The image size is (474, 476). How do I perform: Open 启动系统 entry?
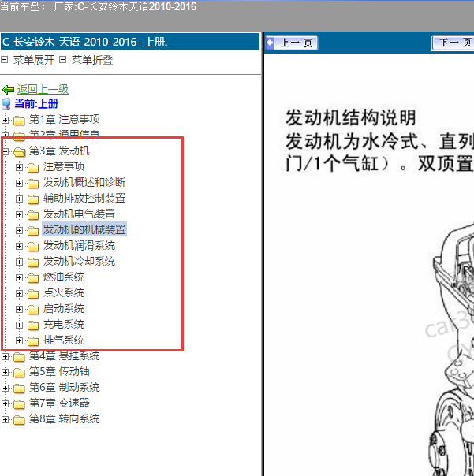(64, 308)
